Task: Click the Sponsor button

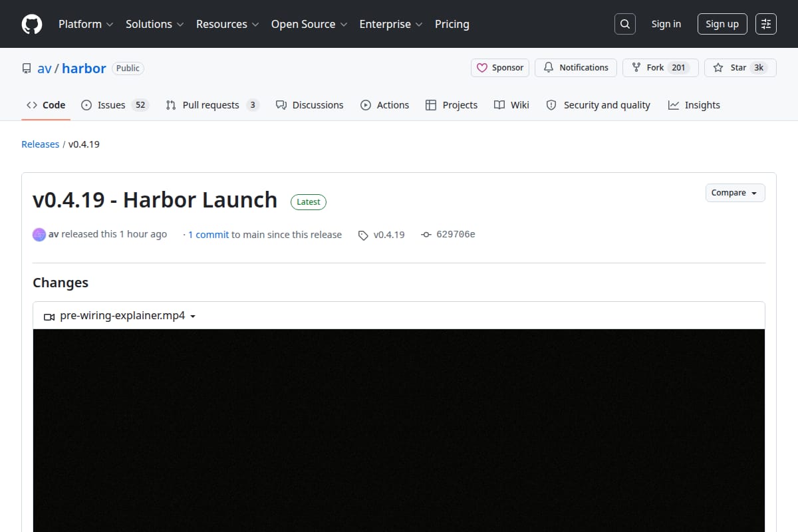Action: (x=500, y=68)
